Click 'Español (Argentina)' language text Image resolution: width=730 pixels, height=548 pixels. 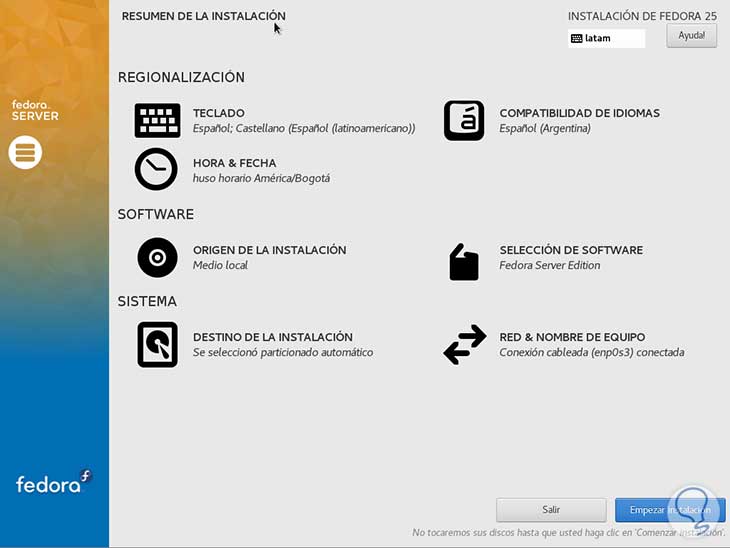pyautogui.click(x=545, y=128)
